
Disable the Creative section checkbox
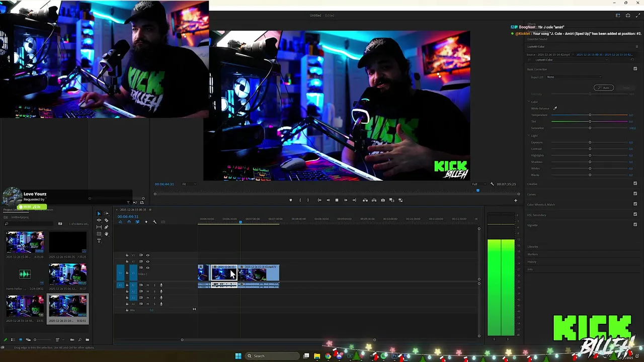click(x=635, y=184)
